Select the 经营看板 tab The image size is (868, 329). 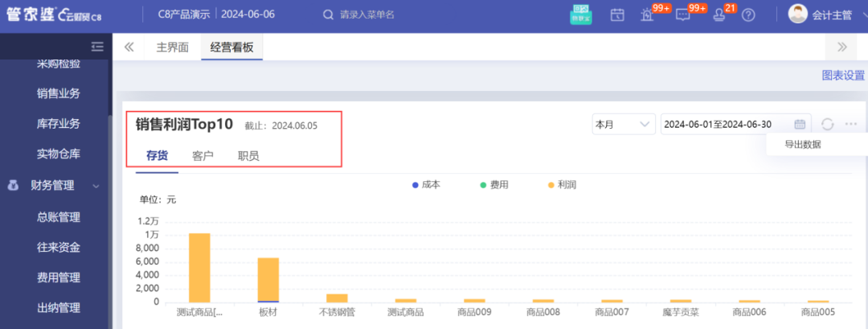(x=231, y=47)
